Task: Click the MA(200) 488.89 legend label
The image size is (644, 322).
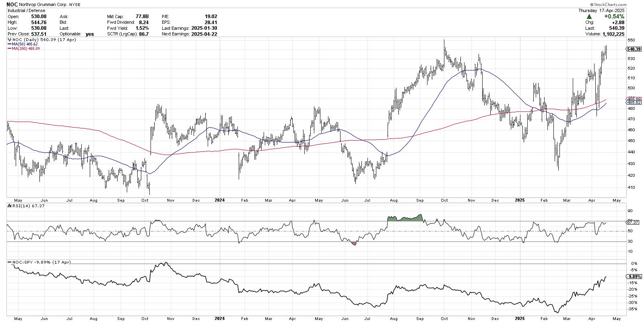Action: pyautogui.click(x=27, y=48)
